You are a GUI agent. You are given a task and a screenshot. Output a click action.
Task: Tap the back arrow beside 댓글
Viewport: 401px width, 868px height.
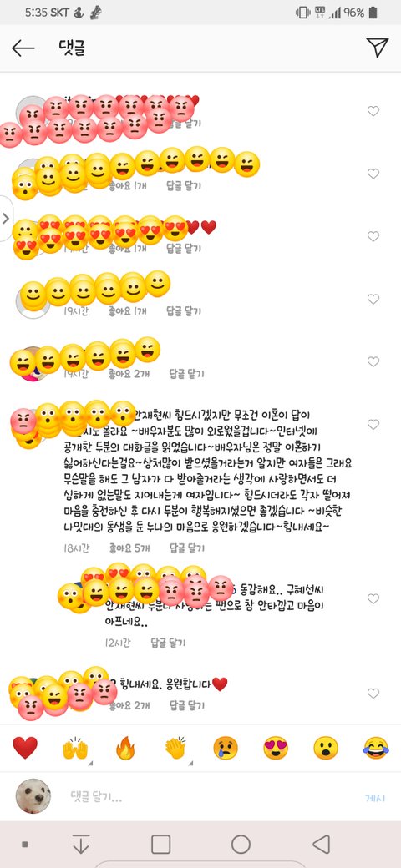click(23, 48)
